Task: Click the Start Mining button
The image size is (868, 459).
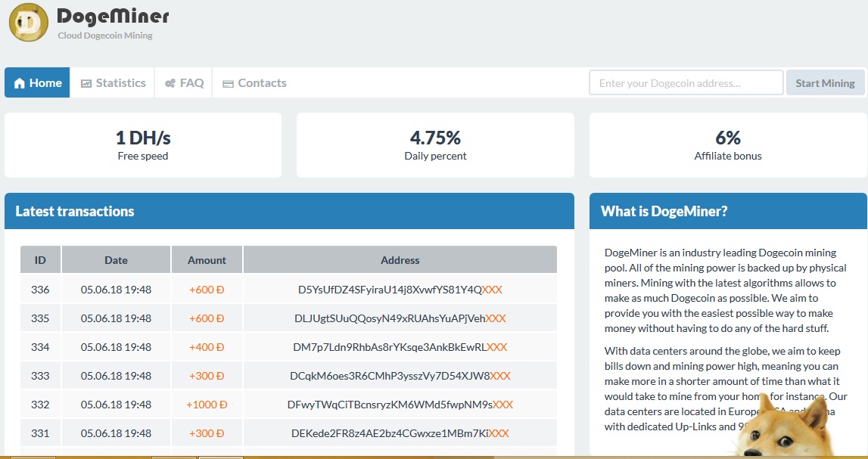Action: pyautogui.click(x=825, y=83)
